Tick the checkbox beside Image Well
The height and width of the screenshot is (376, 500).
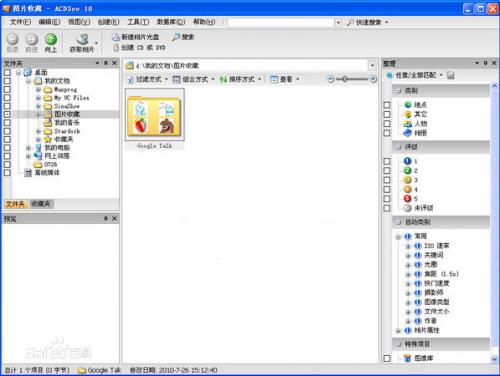click(387, 358)
